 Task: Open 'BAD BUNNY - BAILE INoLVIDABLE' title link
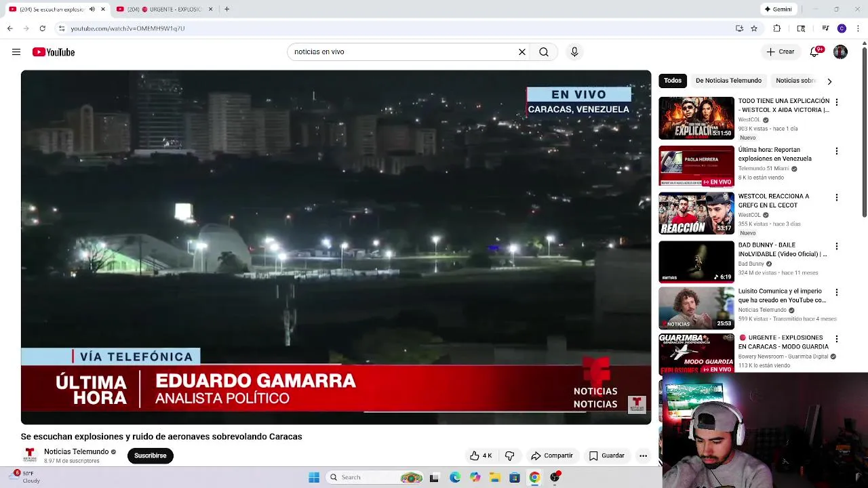click(x=783, y=249)
